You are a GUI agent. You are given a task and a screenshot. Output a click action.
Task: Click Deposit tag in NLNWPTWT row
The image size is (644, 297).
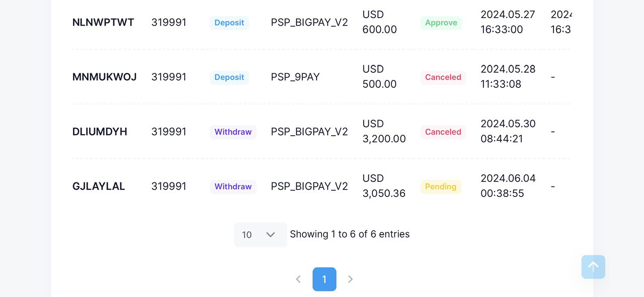tap(229, 23)
